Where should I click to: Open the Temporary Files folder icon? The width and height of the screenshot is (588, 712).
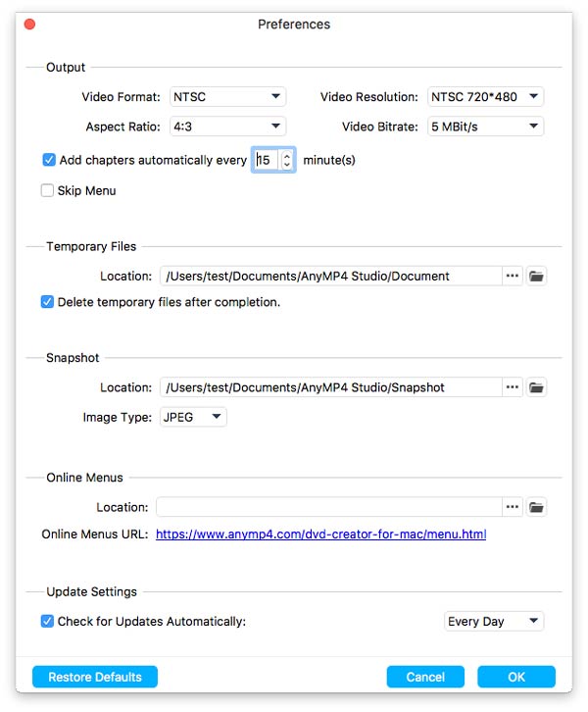536,277
